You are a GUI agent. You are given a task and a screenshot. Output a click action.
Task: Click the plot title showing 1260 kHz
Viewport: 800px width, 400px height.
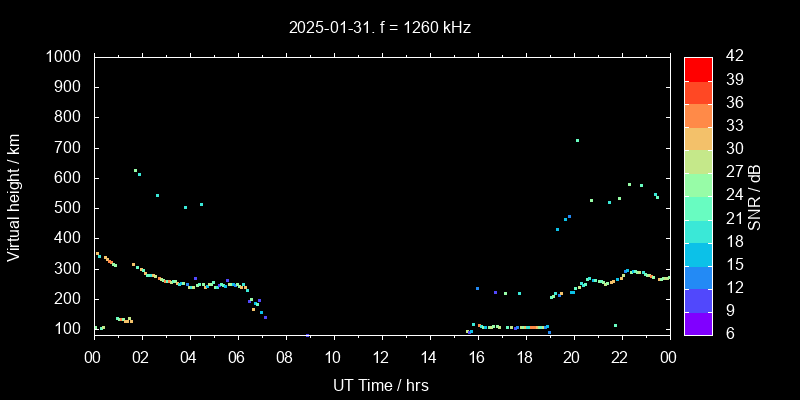(x=380, y=28)
